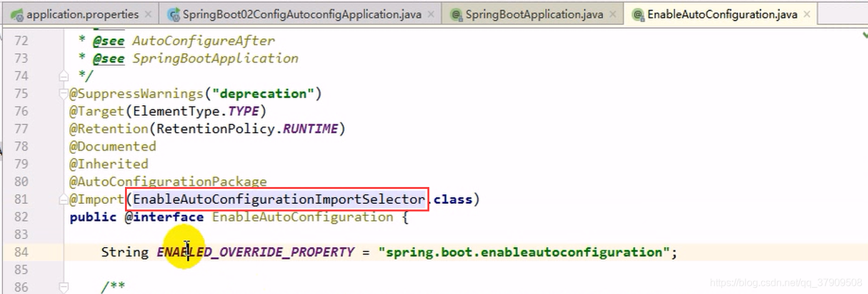Click the public keyword on line 82
The image size is (868, 294).
[x=93, y=217]
